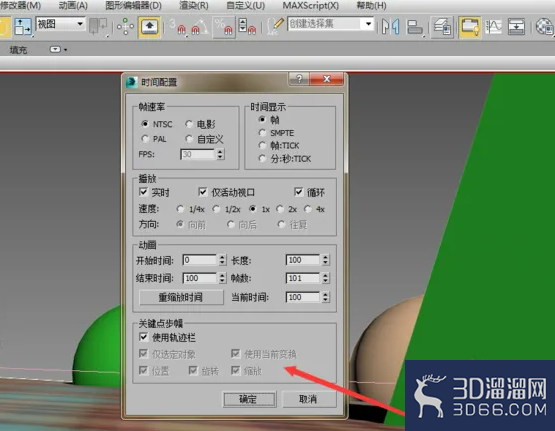
Task: Open the 创建选择集 dropdown arrow
Action: tap(368, 24)
